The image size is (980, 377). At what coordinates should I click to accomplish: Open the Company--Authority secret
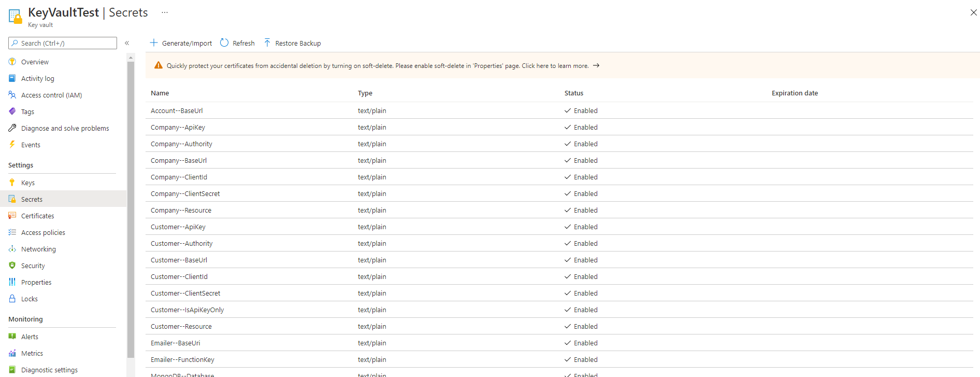[x=181, y=144]
